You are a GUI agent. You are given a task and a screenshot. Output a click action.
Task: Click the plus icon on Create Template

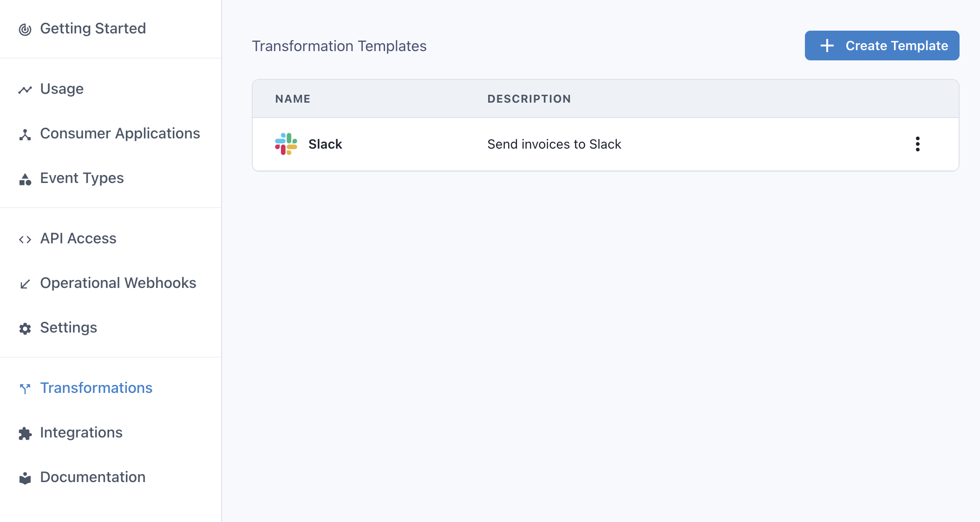[x=827, y=46]
